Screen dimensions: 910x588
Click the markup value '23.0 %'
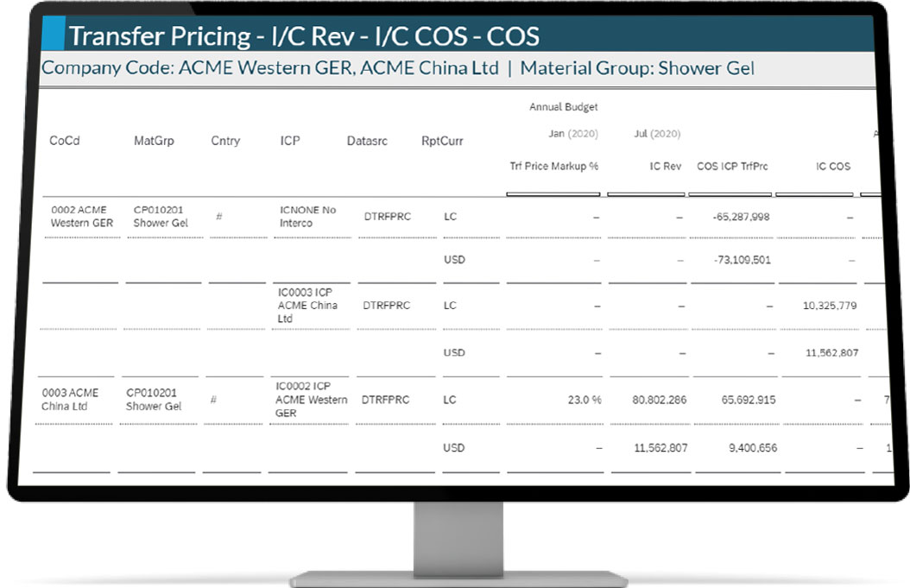tap(585, 400)
